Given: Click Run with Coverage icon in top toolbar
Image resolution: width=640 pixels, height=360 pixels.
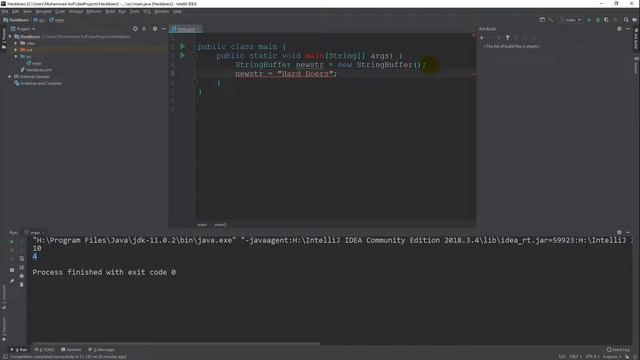Looking at the screenshot, I should (607, 20).
